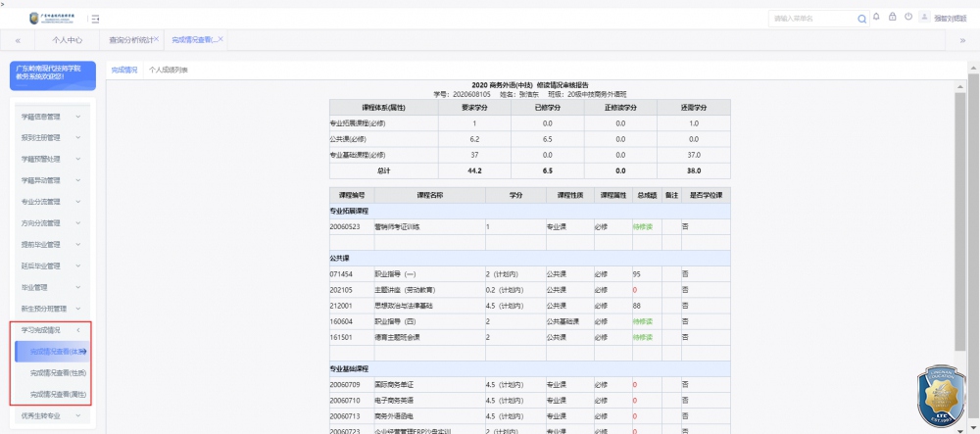Click the user avatar icon
980x434 pixels.
(924, 17)
